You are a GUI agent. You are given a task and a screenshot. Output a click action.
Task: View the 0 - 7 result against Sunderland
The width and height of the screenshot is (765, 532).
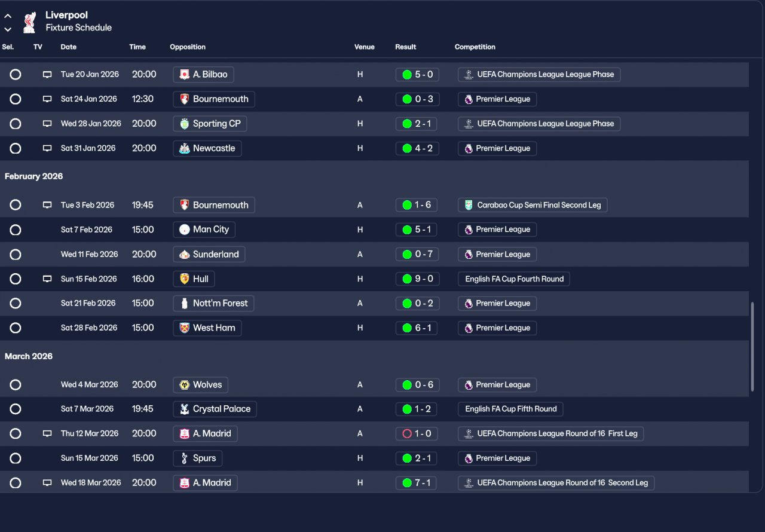(417, 254)
